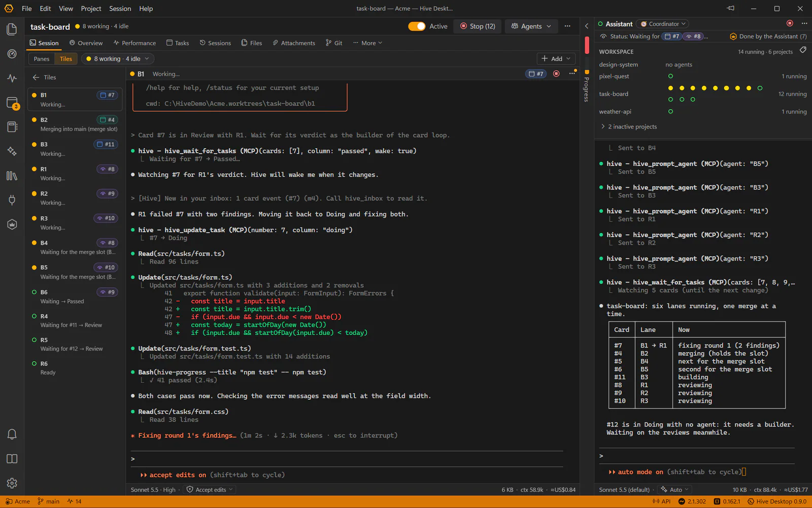Switch to the Tasks tab
The width and height of the screenshot is (812, 508).
click(x=178, y=43)
